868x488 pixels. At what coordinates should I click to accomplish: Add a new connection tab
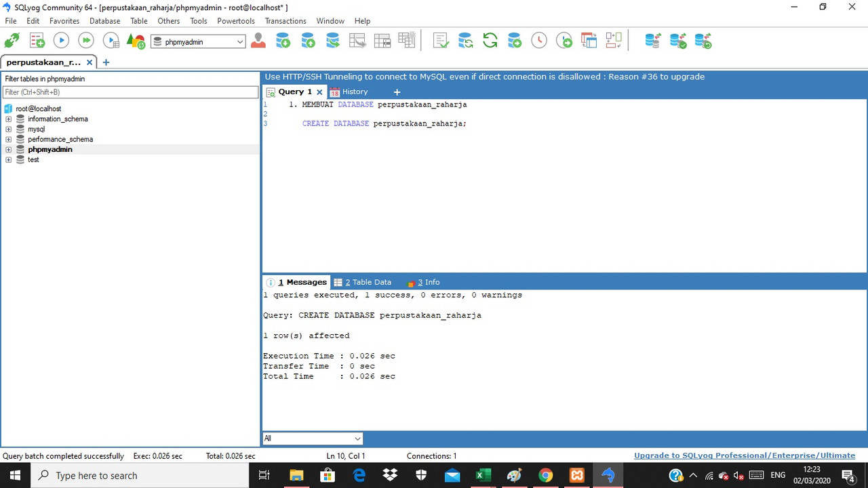pos(106,62)
